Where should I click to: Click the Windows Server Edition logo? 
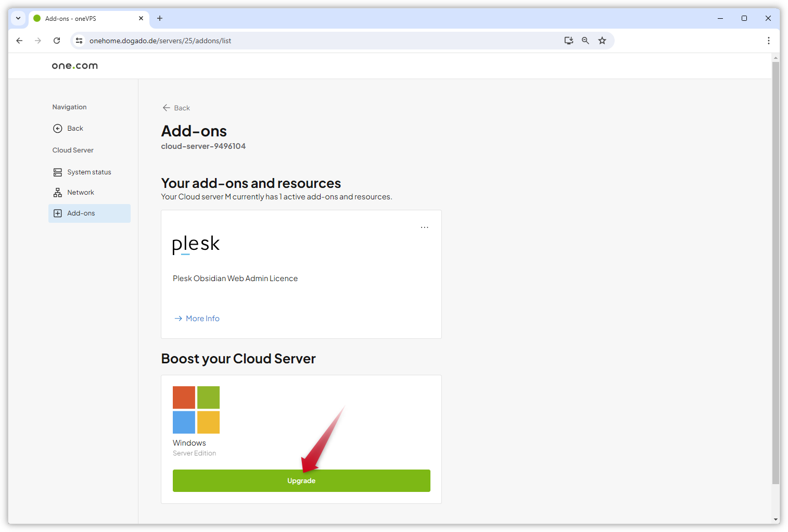(x=196, y=410)
